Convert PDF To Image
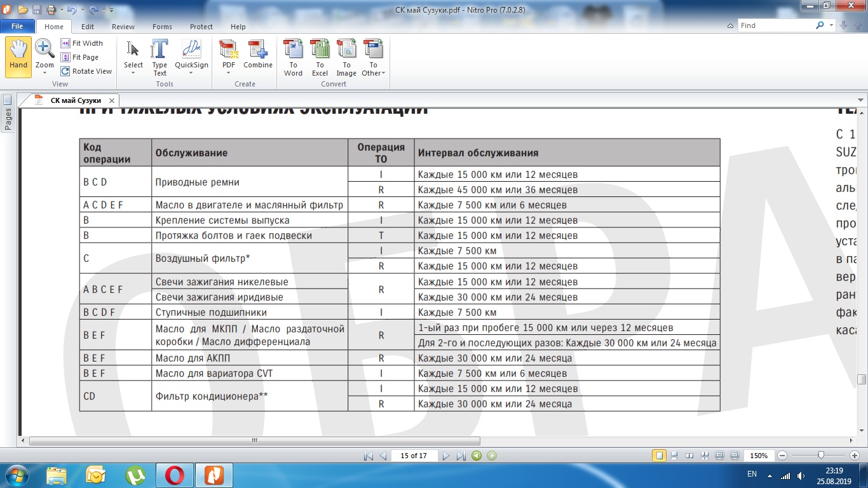The width and height of the screenshot is (868, 488). (x=346, y=57)
